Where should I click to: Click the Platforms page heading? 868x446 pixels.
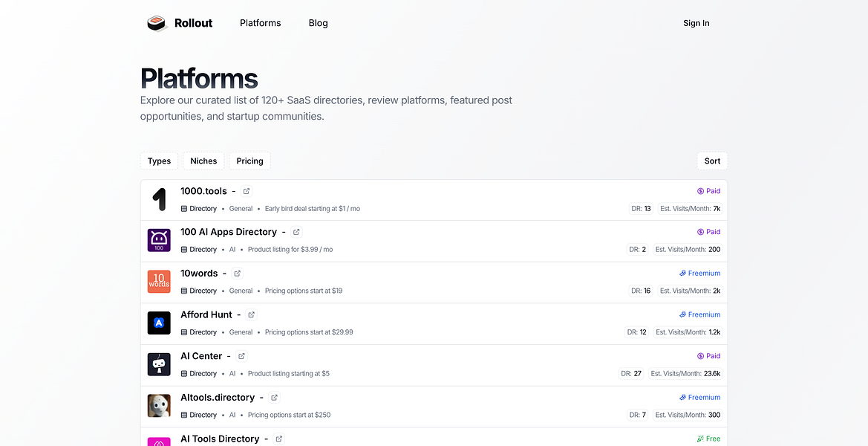(x=199, y=78)
